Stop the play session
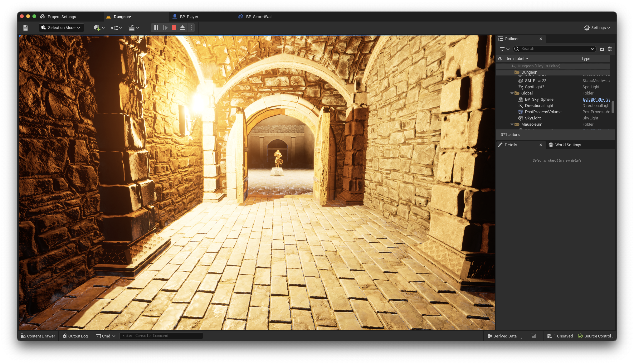The height and width of the screenshot is (364, 634). click(174, 28)
